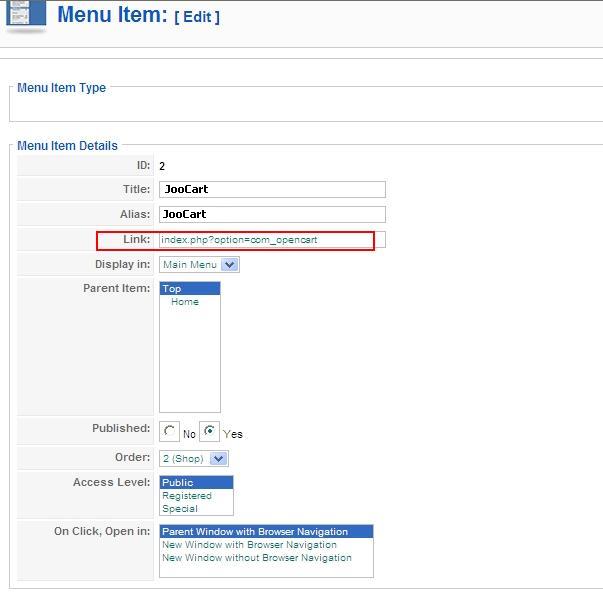Select Top in Parent Item list
The height and width of the screenshot is (605, 603).
(190, 289)
